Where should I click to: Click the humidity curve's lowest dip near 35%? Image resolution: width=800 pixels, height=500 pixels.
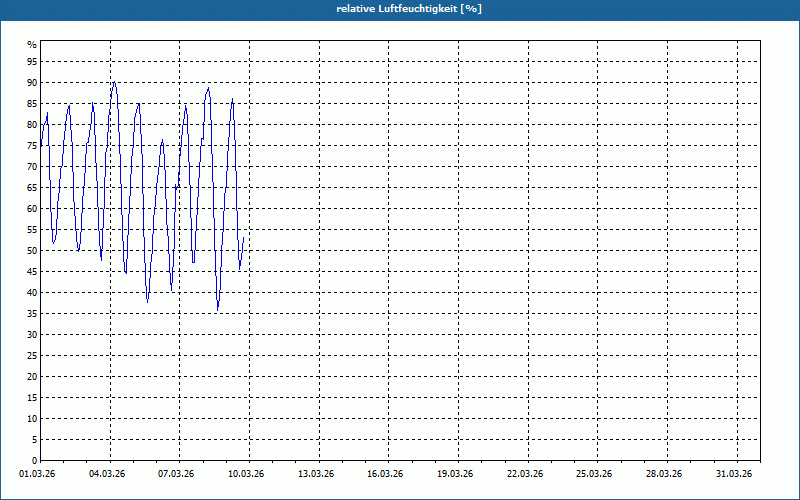218,309
